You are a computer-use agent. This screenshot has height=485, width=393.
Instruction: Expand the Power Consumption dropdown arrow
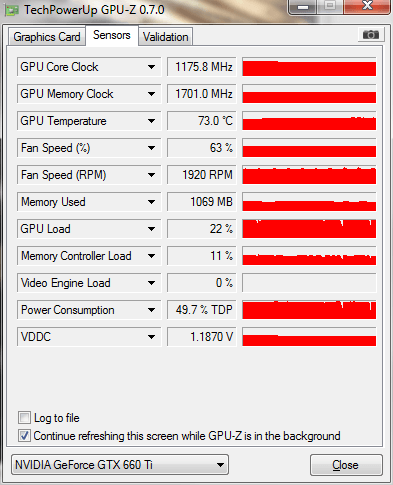tap(151, 310)
